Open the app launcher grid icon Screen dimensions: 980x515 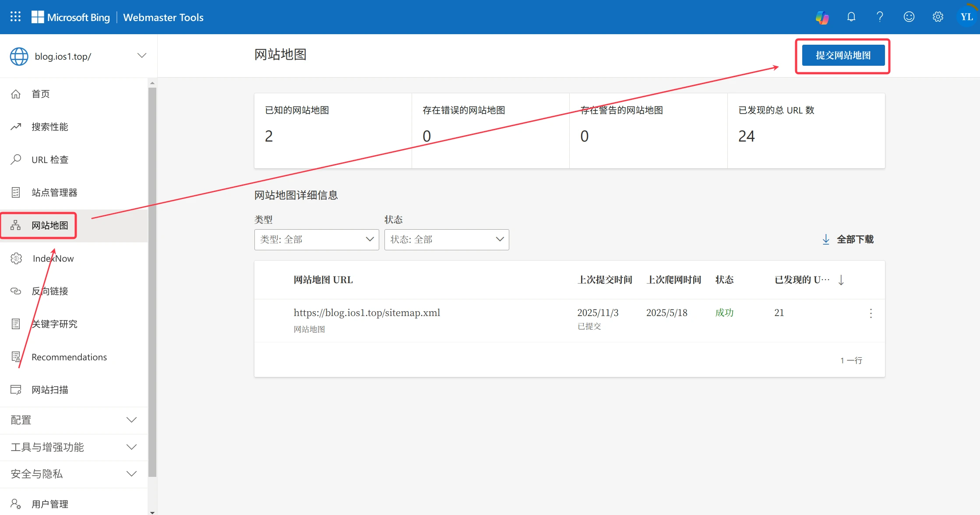tap(15, 17)
